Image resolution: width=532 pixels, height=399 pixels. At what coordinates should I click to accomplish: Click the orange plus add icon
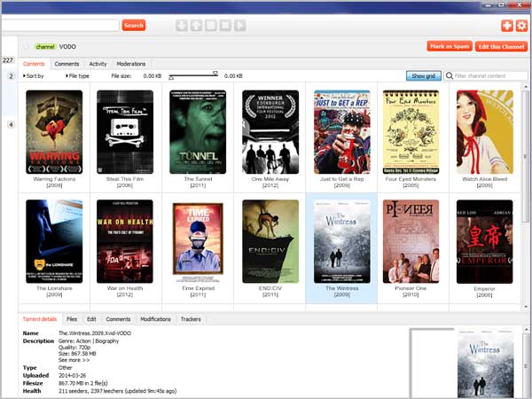(x=507, y=26)
